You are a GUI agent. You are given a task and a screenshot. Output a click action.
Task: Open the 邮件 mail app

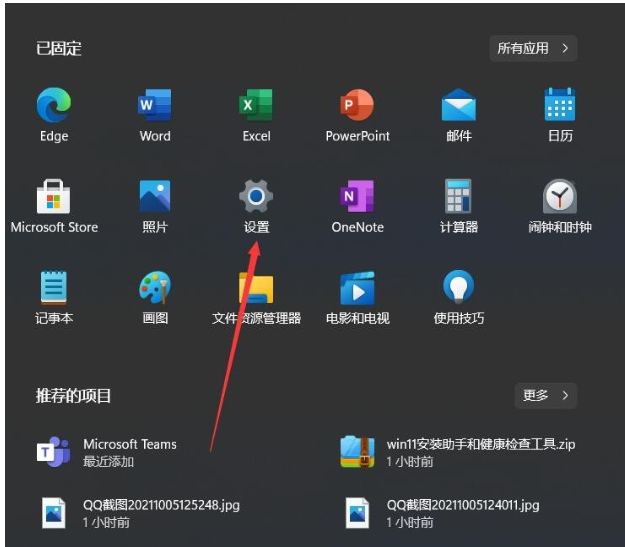point(459,105)
